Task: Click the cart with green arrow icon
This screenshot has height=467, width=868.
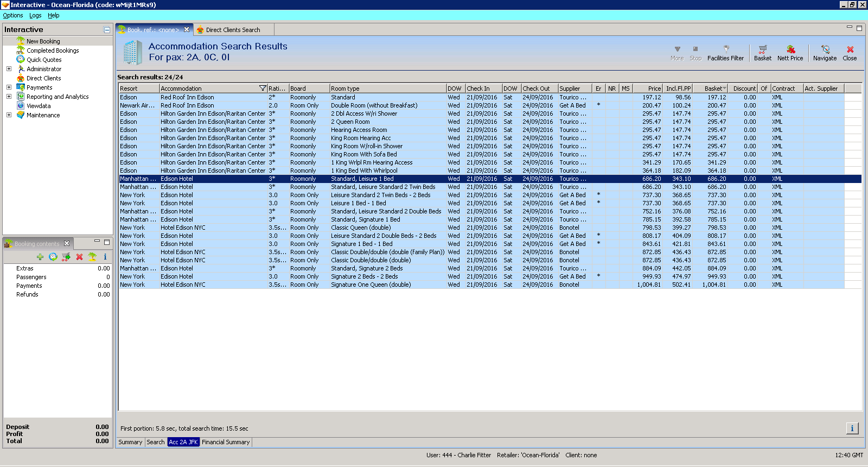Action: coord(66,257)
